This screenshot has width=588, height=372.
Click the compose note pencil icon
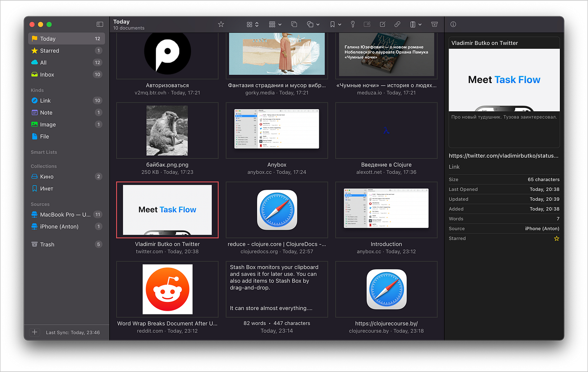tap(383, 24)
